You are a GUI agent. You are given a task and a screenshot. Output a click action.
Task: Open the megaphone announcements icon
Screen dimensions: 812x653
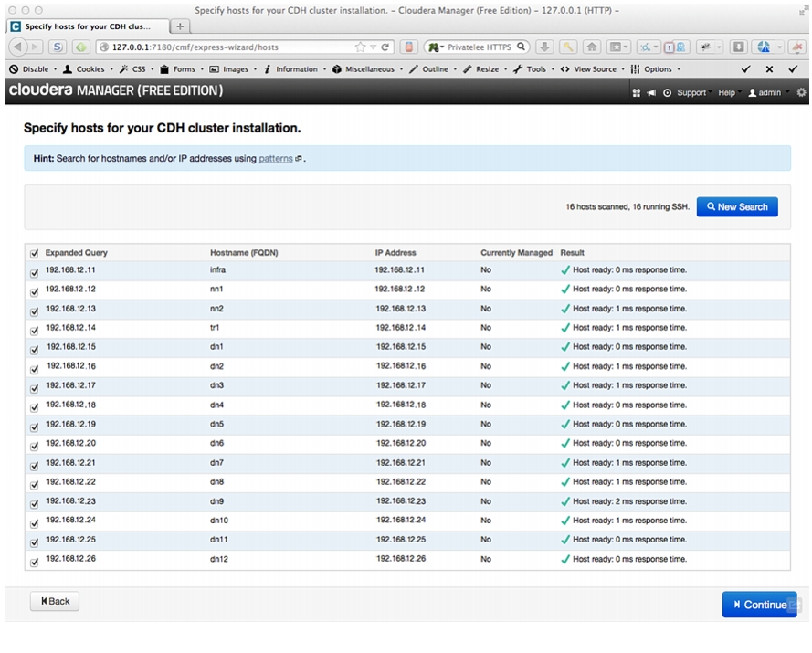651,92
